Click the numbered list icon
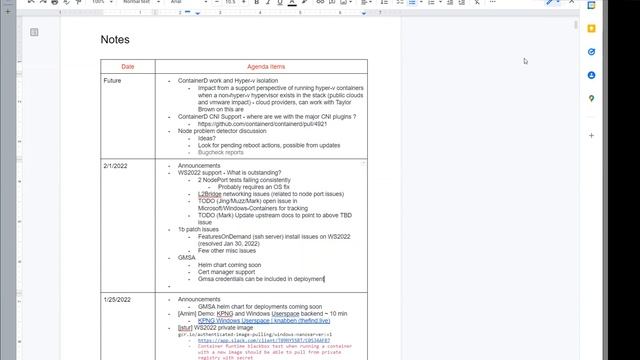The image size is (640, 360). pyautogui.click(x=431, y=2)
